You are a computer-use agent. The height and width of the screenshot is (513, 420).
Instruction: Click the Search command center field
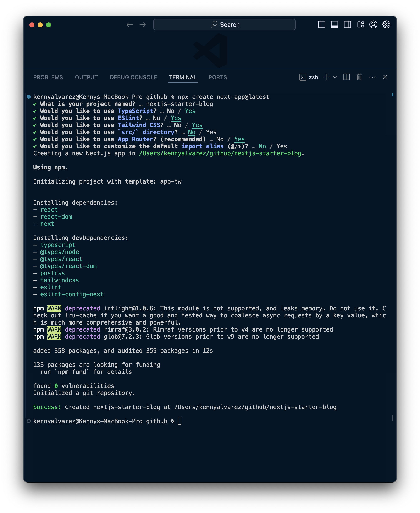click(224, 25)
